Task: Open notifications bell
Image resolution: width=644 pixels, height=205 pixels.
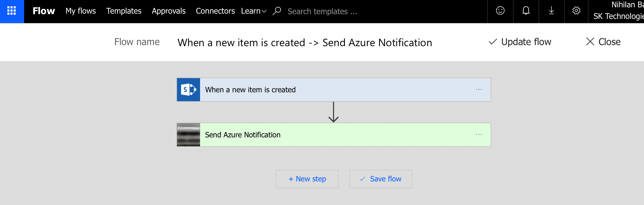Action: (x=526, y=11)
